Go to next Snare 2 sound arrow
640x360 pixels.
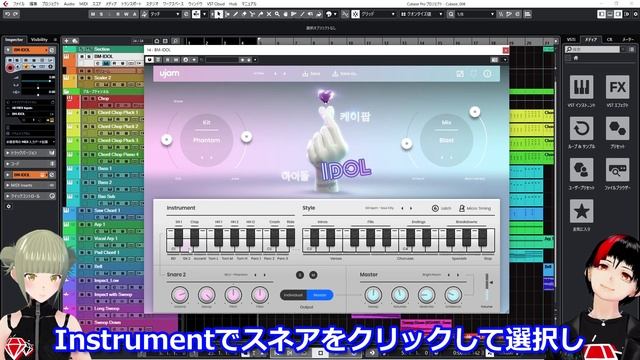tap(265, 275)
